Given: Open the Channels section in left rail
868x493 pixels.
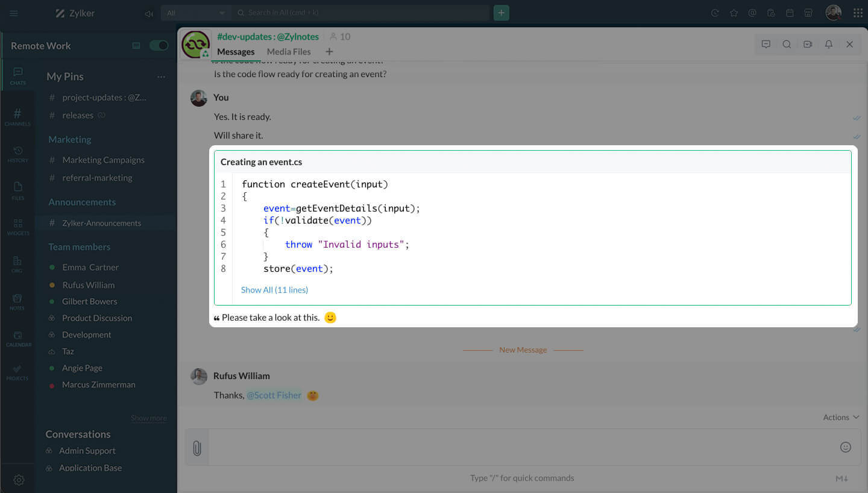Looking at the screenshot, I should [17, 117].
